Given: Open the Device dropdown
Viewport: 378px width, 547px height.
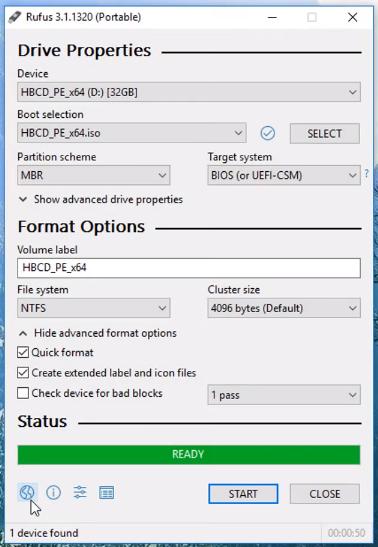Looking at the screenshot, I should (x=189, y=92).
